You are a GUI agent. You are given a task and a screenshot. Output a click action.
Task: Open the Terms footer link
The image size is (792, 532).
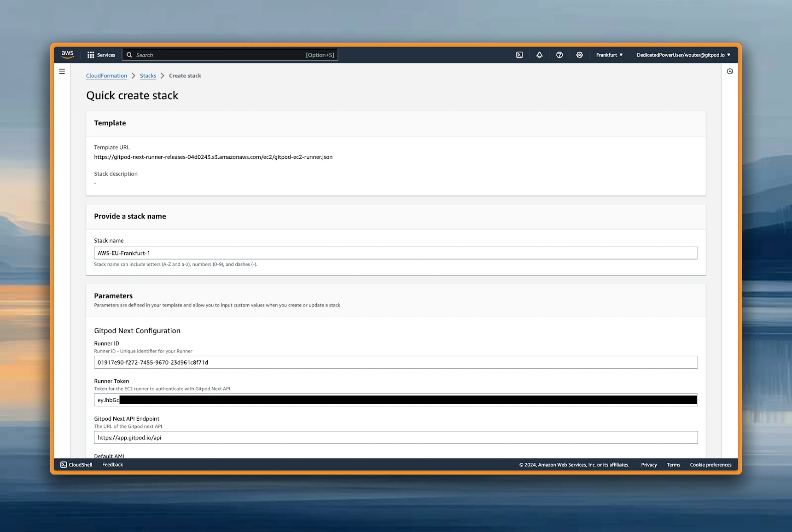673,465
